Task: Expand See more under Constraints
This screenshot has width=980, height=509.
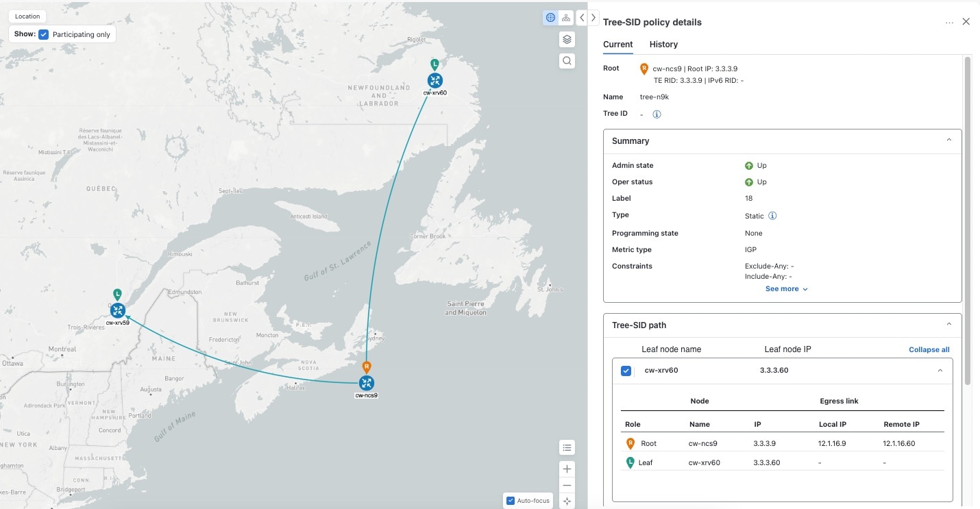Action: (787, 289)
